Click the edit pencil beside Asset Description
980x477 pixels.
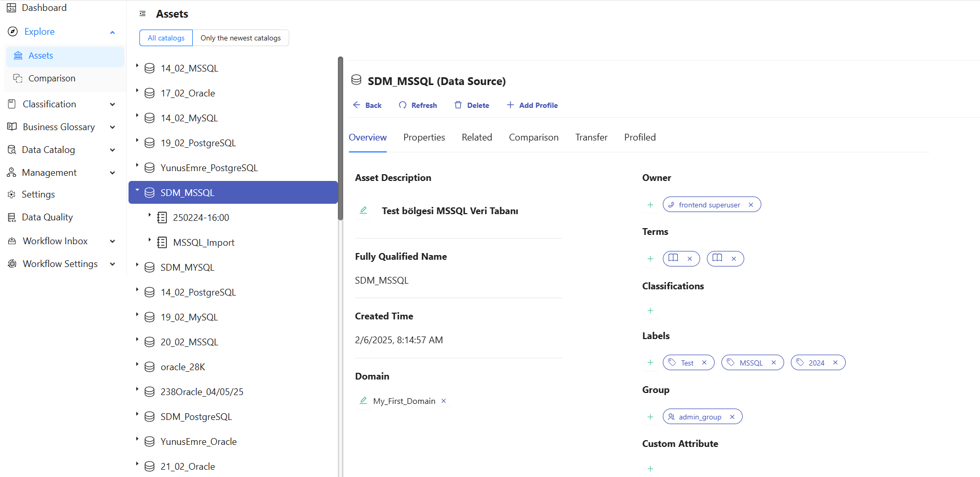pyautogui.click(x=363, y=211)
